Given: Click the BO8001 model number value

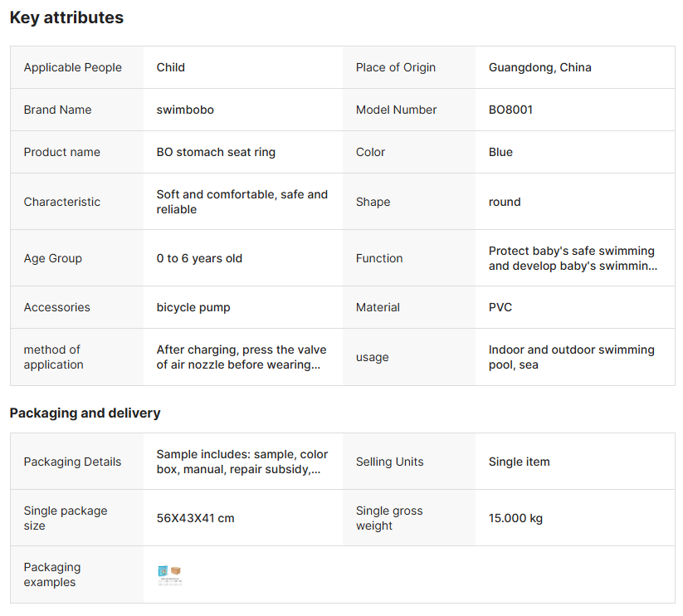Looking at the screenshot, I should (510, 110).
